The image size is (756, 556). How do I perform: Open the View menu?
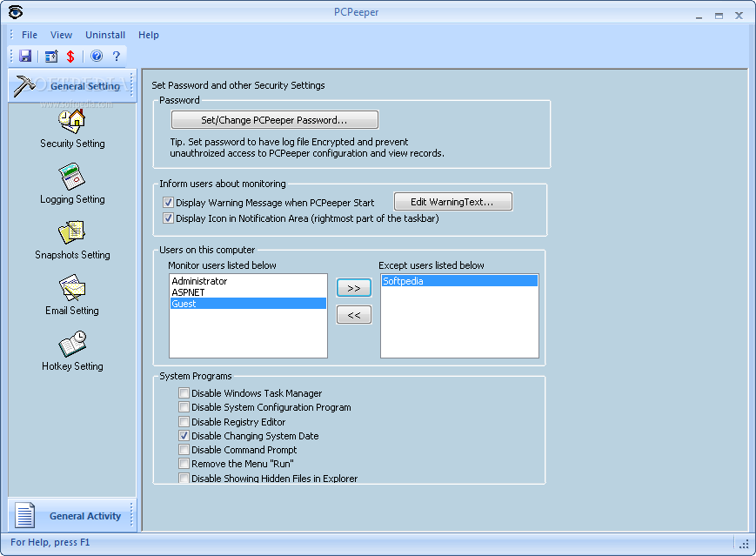point(61,35)
